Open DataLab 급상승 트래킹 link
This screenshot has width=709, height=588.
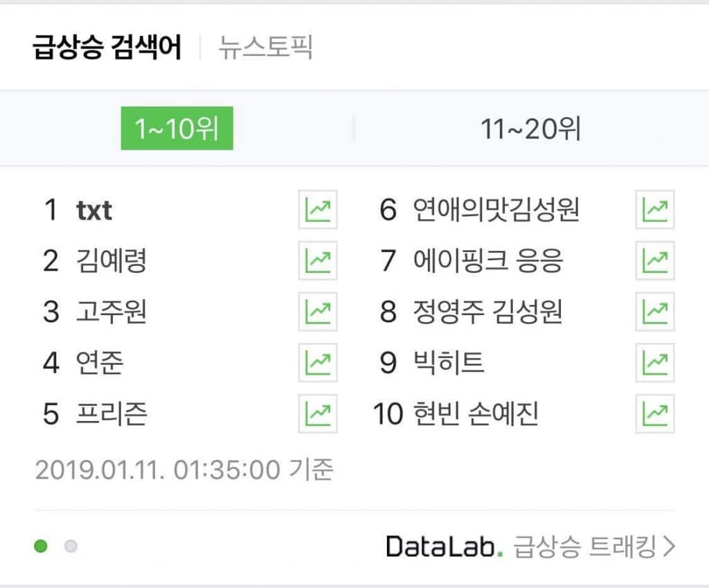(529, 547)
